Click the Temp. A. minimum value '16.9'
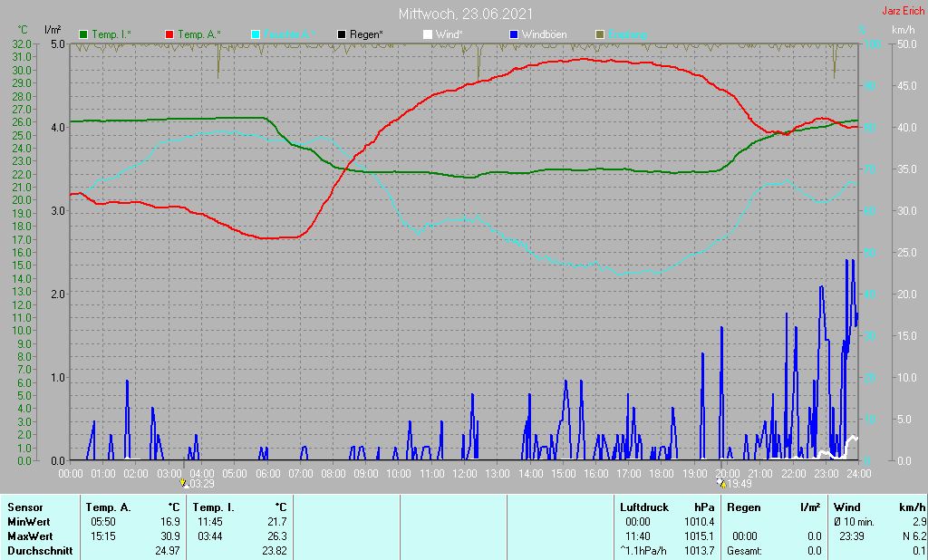The image size is (928, 560). (x=169, y=522)
